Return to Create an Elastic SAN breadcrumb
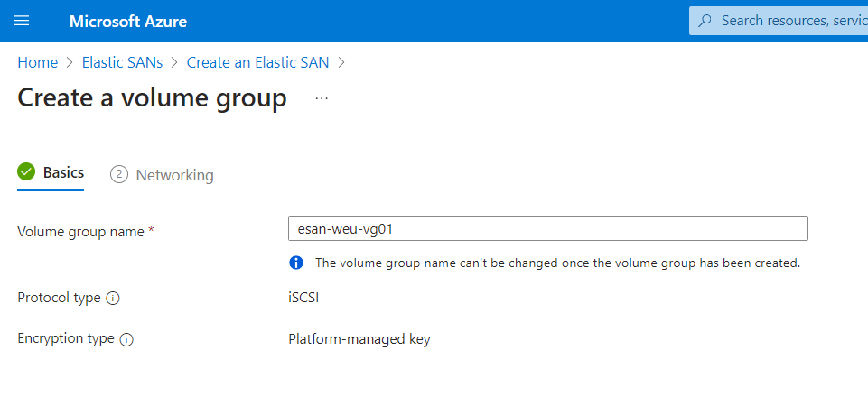868x415 pixels. point(257,62)
